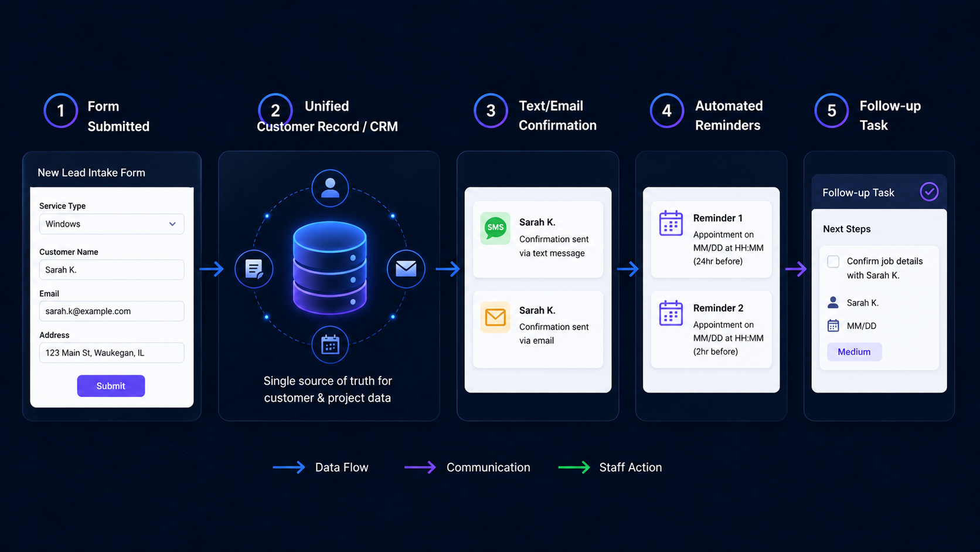Image resolution: width=980 pixels, height=552 pixels.
Task: Click the Email input field
Action: [x=111, y=311]
